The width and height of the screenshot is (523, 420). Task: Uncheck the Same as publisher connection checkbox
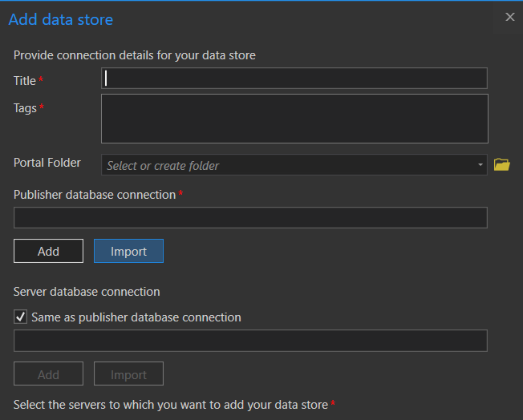coord(21,317)
